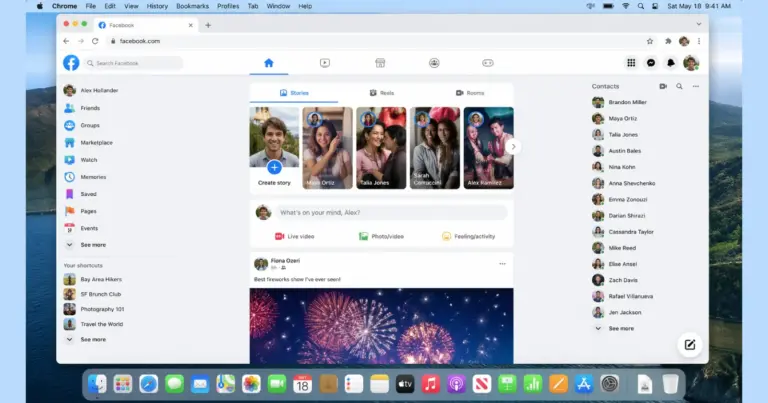Switch to the Stories tab
This screenshot has height=403, width=768.
pos(294,93)
